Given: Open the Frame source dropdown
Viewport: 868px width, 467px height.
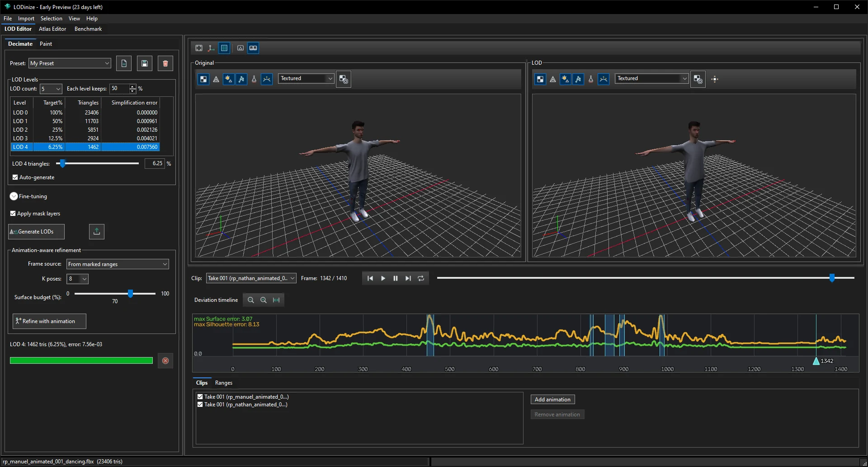Looking at the screenshot, I should [118, 264].
